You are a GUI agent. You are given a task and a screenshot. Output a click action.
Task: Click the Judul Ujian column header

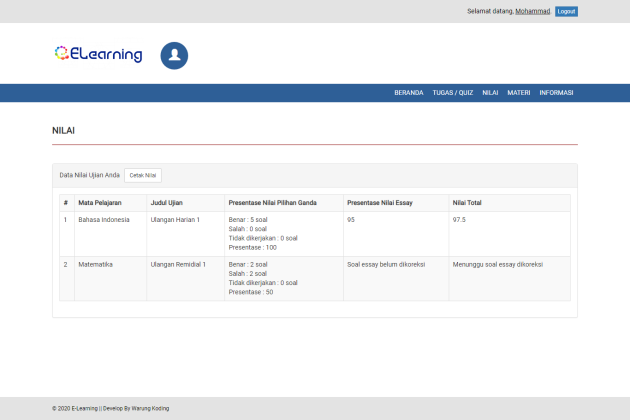(x=166, y=203)
